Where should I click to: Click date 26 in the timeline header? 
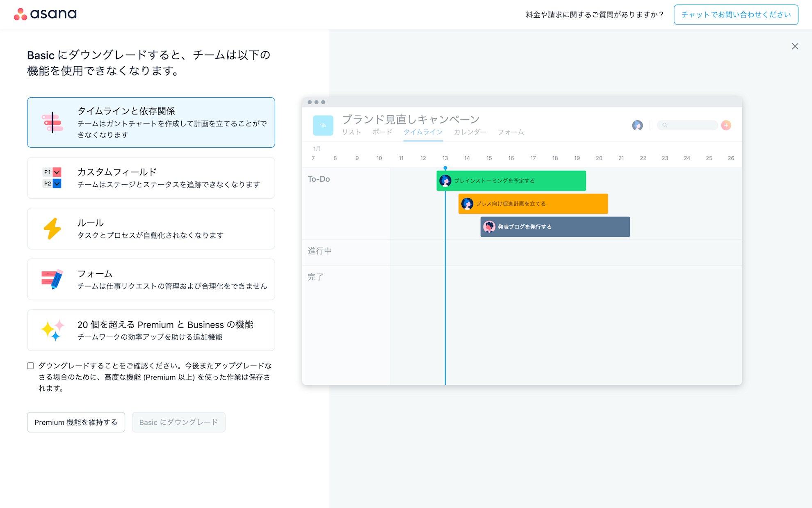(731, 158)
